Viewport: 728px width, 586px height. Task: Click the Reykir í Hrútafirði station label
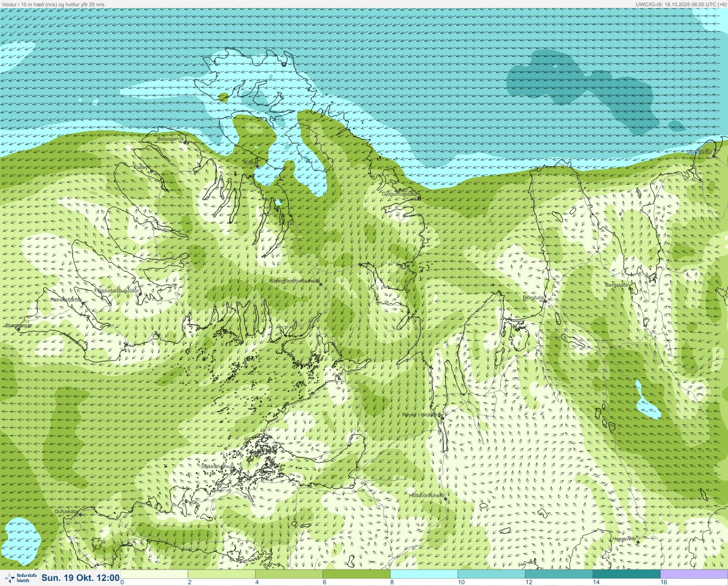pos(422,415)
